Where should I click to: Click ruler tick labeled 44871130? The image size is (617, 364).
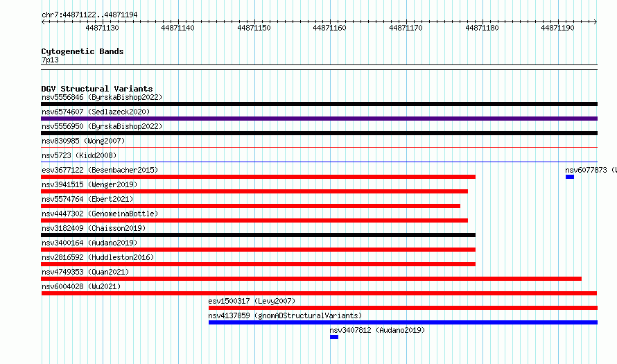tap(103, 28)
